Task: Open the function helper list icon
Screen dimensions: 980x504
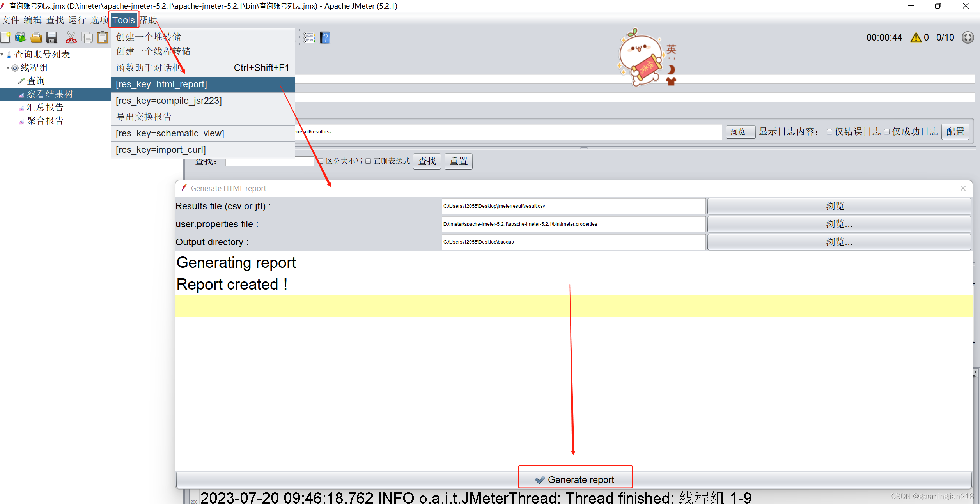Action: 309,37
